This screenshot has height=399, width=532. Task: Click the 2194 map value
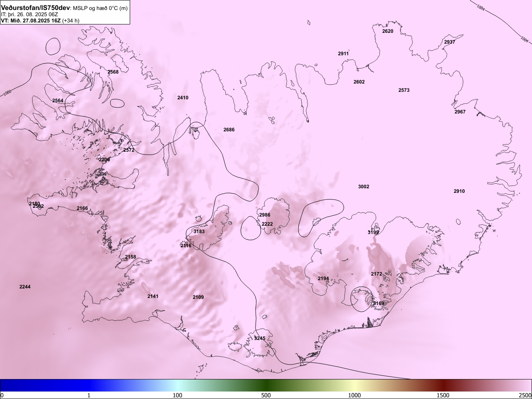point(323,278)
